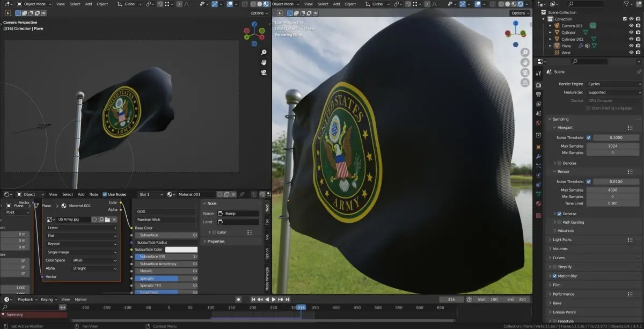644x329 pixels.
Task: Open the Render Engine dropdown showing Cycles
Action: [614, 84]
